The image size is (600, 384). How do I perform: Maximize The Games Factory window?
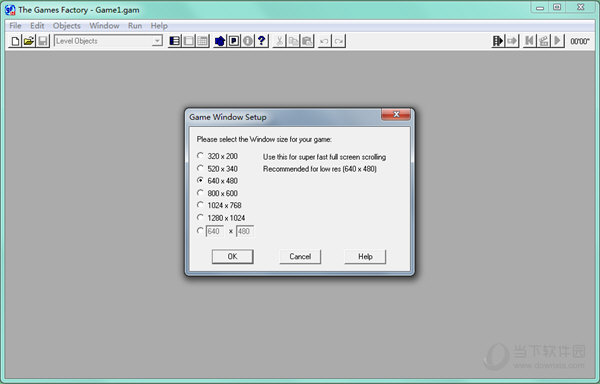[557, 7]
